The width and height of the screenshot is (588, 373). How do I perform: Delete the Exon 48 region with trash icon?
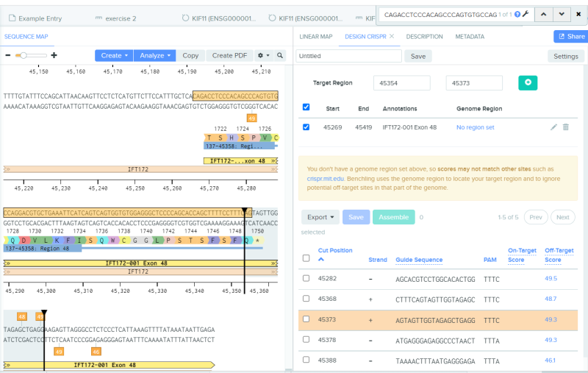[x=565, y=127]
